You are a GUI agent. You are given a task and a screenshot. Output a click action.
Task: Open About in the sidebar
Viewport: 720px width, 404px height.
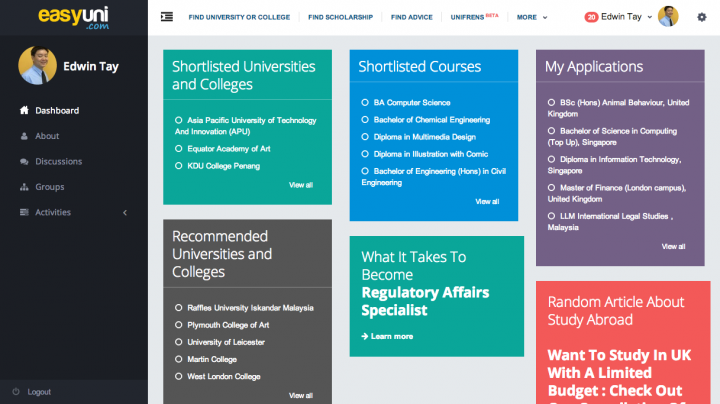pyautogui.click(x=47, y=136)
